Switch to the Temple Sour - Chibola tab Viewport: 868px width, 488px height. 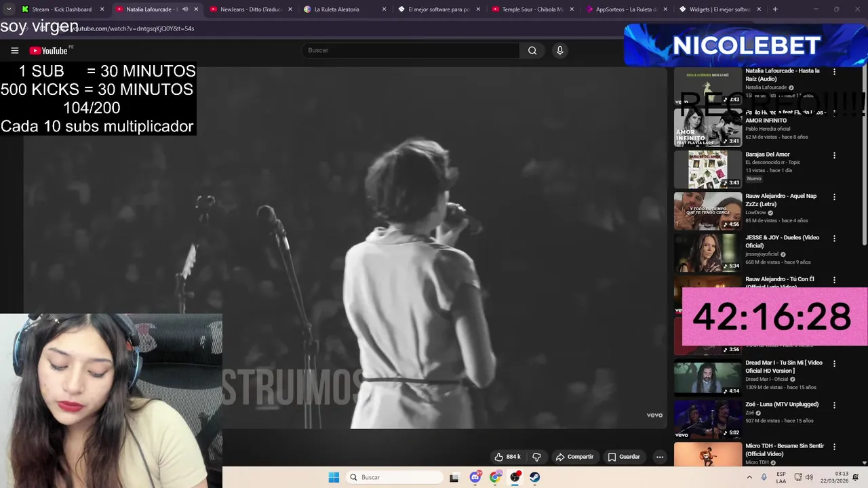coord(532,9)
